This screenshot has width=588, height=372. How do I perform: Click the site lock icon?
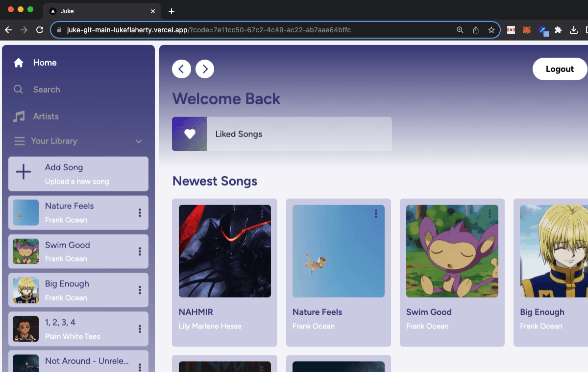[x=59, y=30]
